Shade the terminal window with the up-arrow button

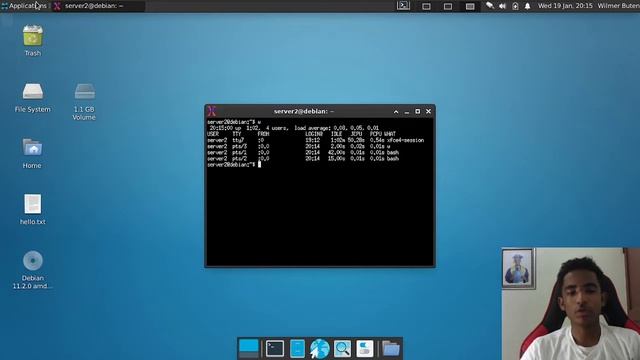396,111
